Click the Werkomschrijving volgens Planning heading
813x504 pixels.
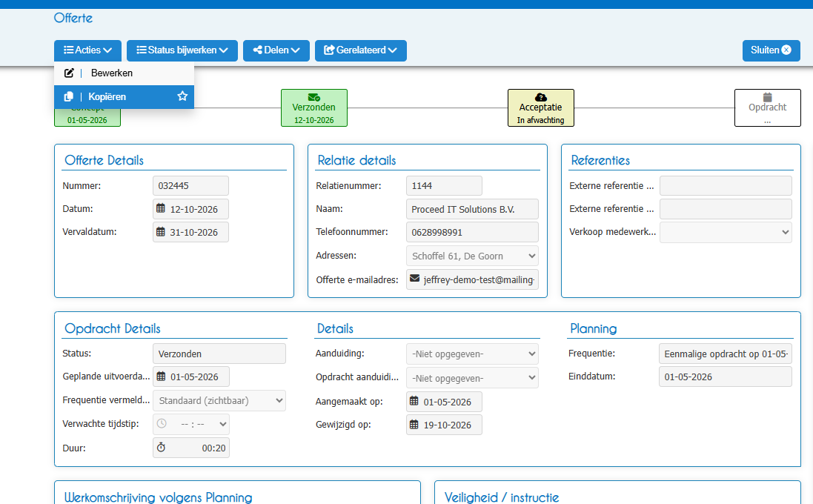158,497
